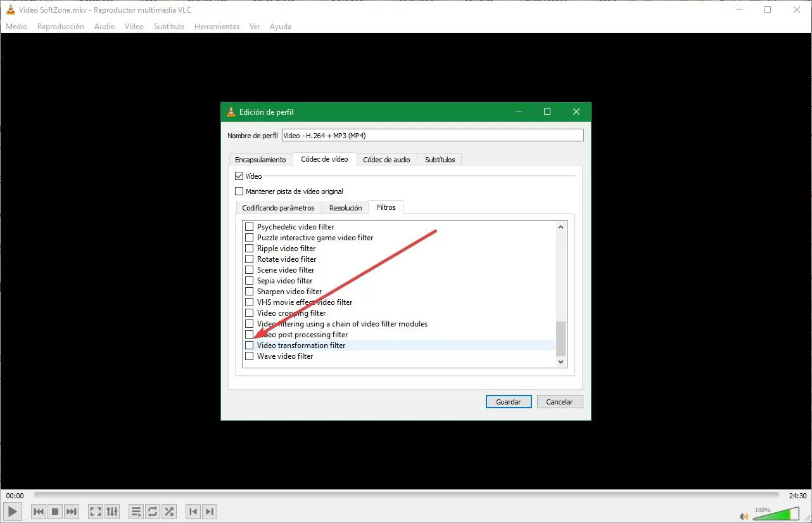Enable Mantener pista de vídeo original
Viewport: 812px width, 523px height.
pos(239,191)
